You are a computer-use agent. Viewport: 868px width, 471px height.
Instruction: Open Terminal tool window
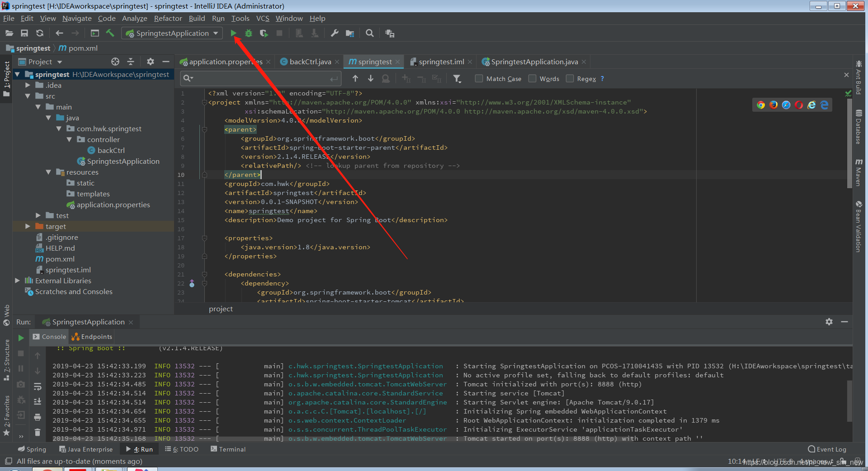coord(228,449)
